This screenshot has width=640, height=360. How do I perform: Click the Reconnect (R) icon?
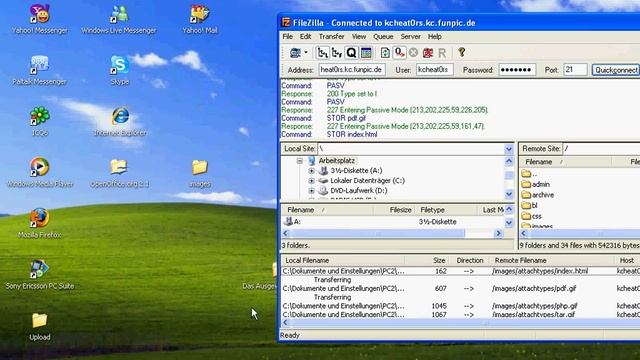[x=442, y=53]
